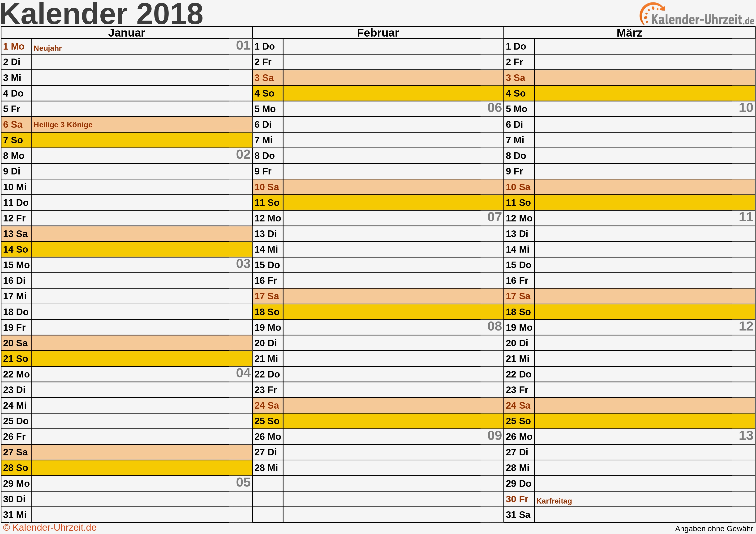Select calendar week number 06
Viewport: 756px width, 534px height.
tap(494, 108)
